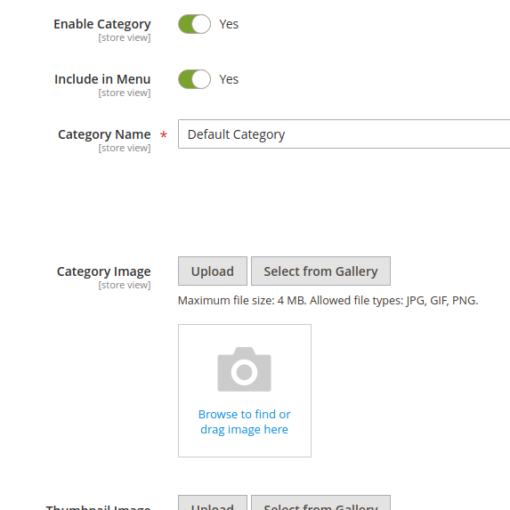510x510 pixels.
Task: Click the maximum file size hint text
Action: [x=328, y=301]
